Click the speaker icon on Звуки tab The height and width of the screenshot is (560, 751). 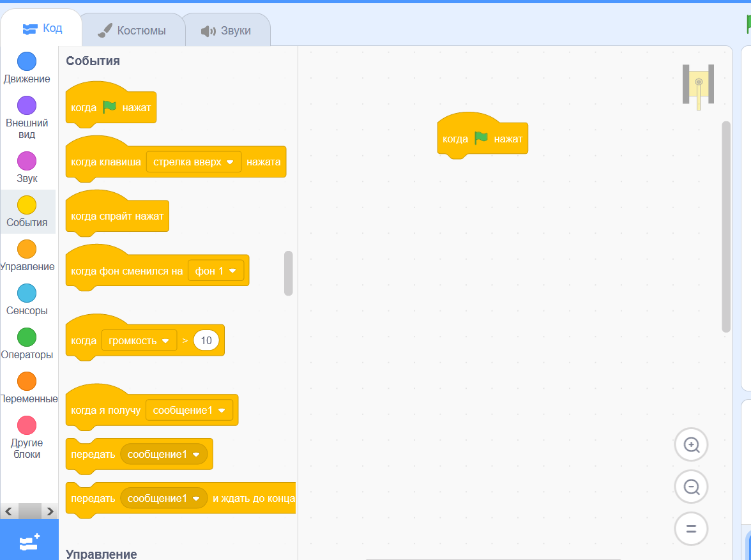[x=208, y=31]
